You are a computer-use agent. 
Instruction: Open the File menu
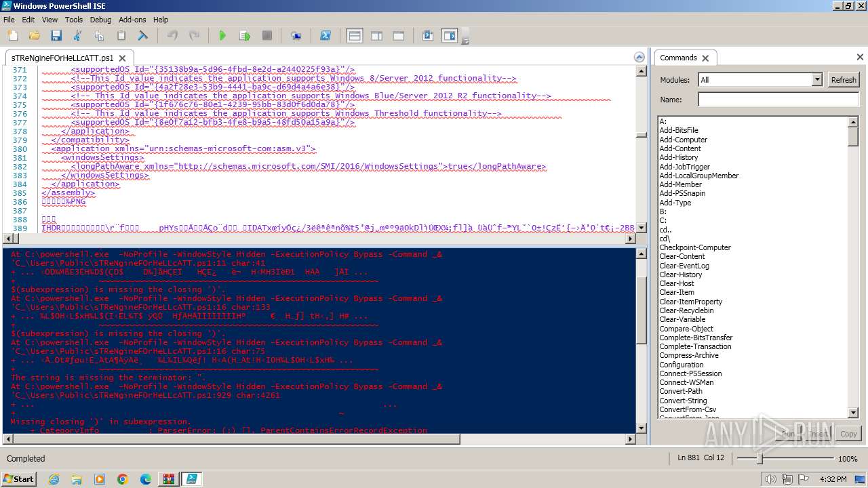[9, 20]
